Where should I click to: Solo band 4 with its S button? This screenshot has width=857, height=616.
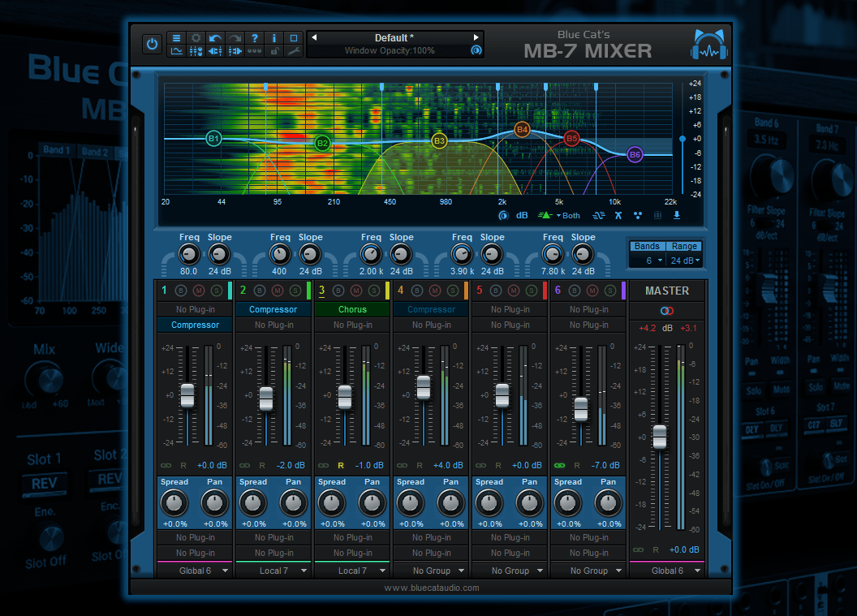coord(453,291)
